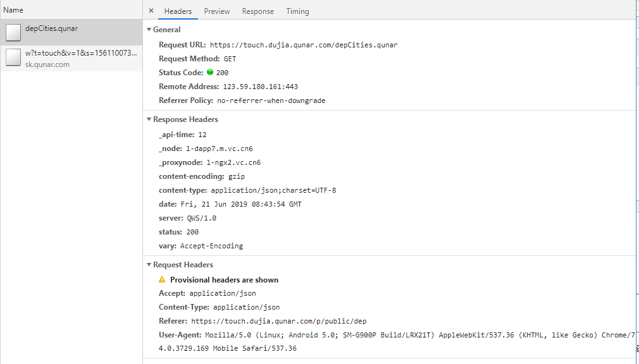Viewport: 639px width, 364px height.
Task: Click the file icon for sk.qunar.com request
Action: tap(13, 58)
